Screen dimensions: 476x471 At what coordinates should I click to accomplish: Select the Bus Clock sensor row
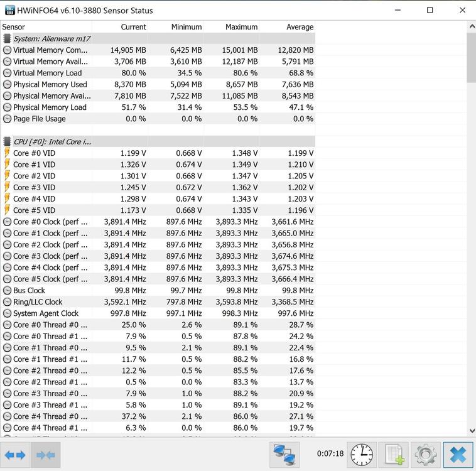pos(29,291)
